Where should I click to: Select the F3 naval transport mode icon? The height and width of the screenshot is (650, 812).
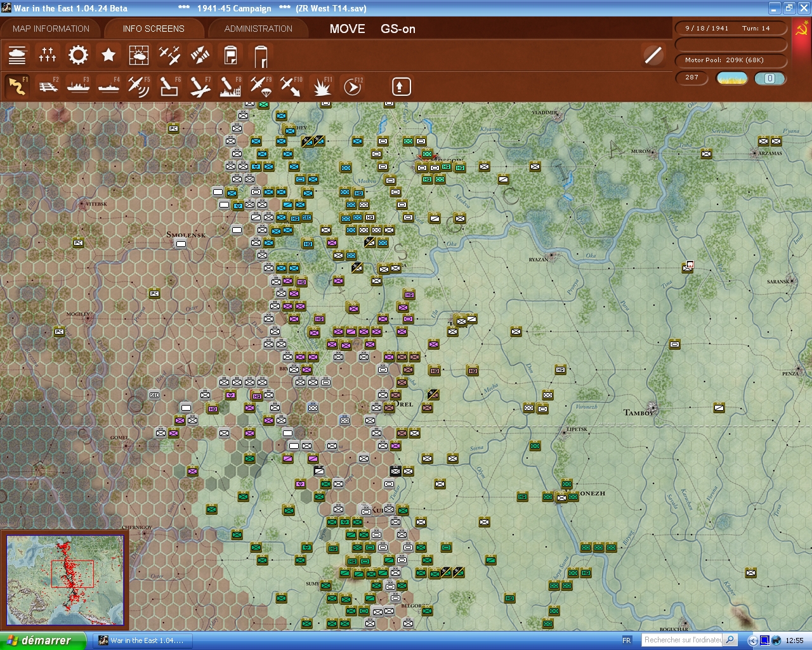(78, 86)
